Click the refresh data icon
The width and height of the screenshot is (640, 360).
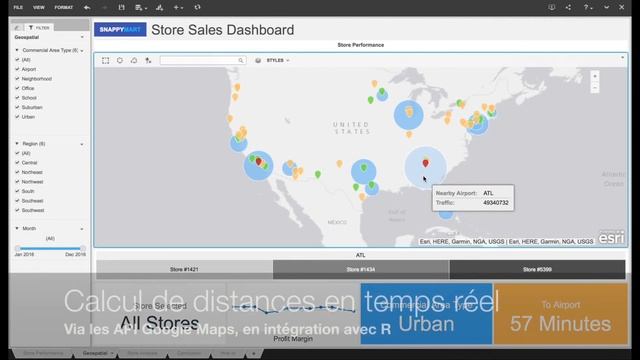[198, 7]
